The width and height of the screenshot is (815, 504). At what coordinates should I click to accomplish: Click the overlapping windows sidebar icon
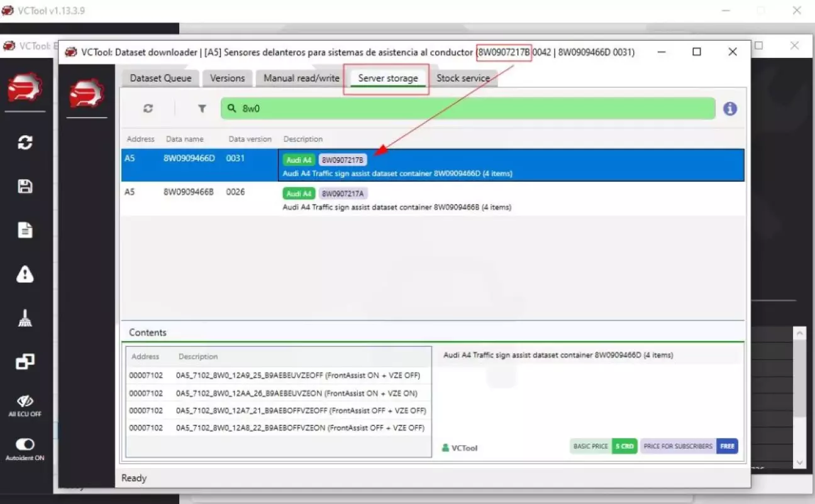coord(25,362)
